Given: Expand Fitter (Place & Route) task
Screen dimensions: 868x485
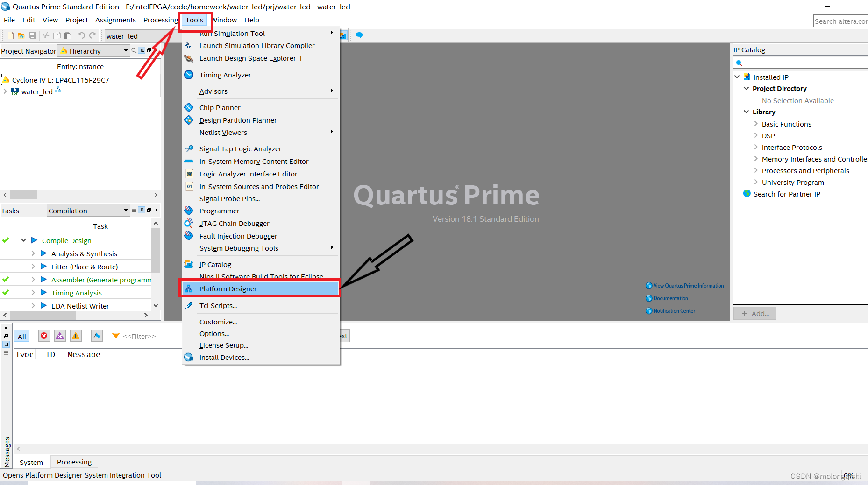Looking at the screenshot, I should (x=33, y=267).
